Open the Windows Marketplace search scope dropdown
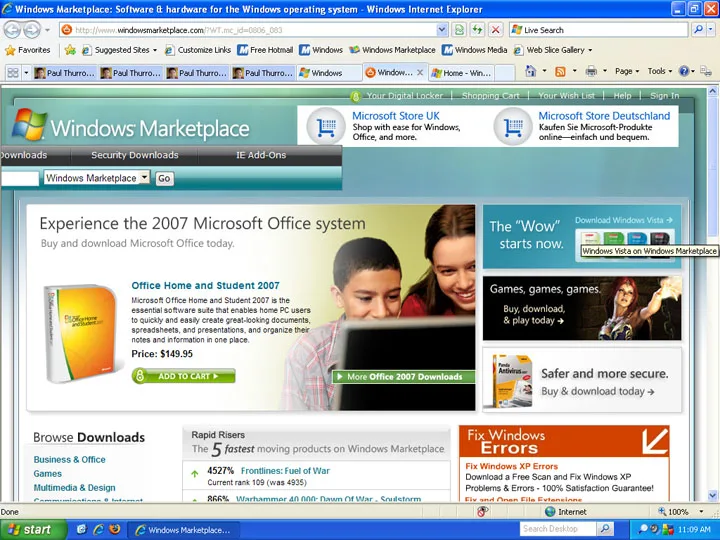Viewport: 720px width, 540px height. [145, 177]
